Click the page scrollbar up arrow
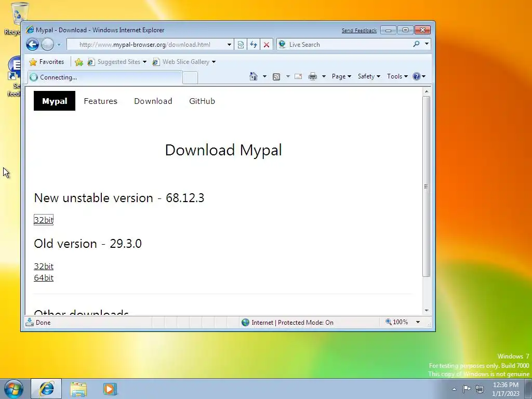The width and height of the screenshot is (532, 399). pyautogui.click(x=427, y=91)
